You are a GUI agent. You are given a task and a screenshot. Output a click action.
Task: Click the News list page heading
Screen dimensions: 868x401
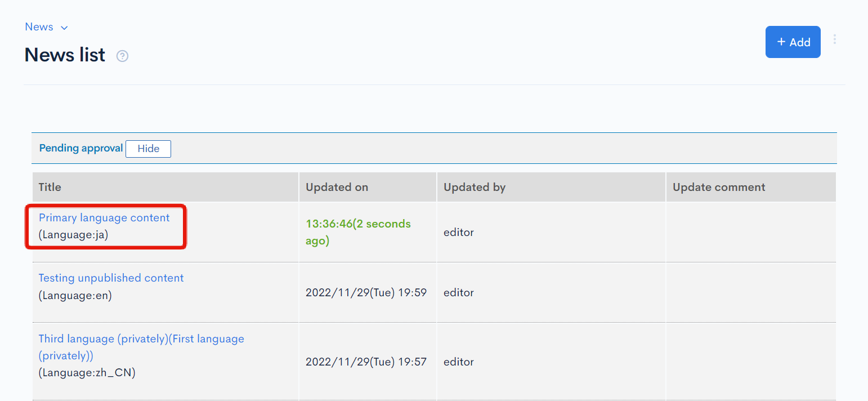(x=65, y=55)
